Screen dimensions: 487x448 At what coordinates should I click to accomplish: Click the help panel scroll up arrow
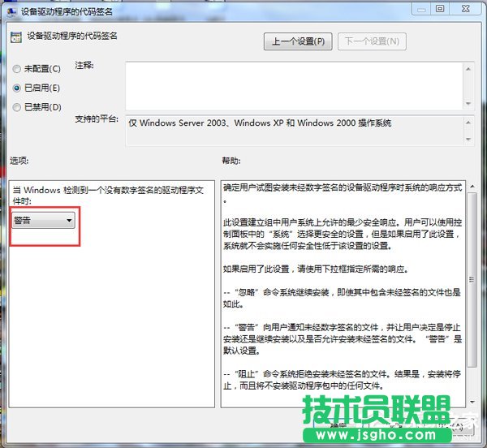[472, 187]
